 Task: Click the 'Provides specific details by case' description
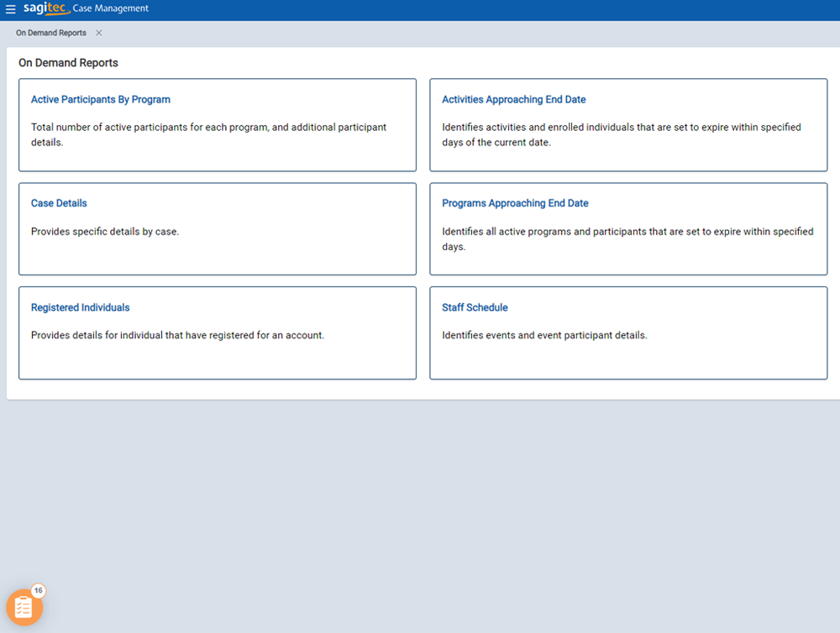(105, 232)
